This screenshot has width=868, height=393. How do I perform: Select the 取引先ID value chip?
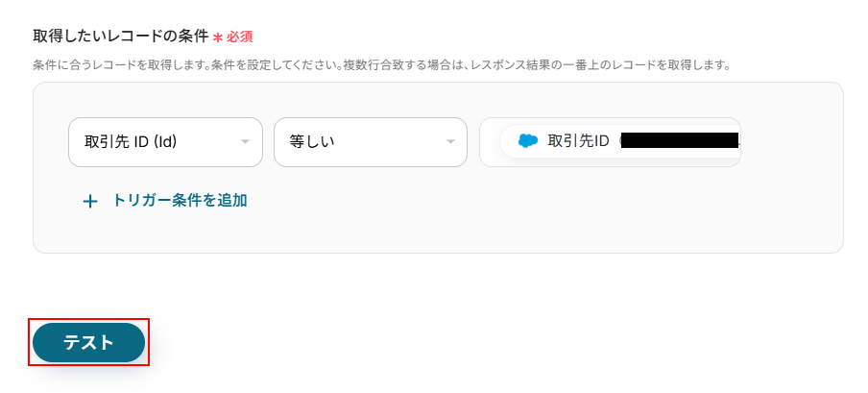click(x=578, y=141)
